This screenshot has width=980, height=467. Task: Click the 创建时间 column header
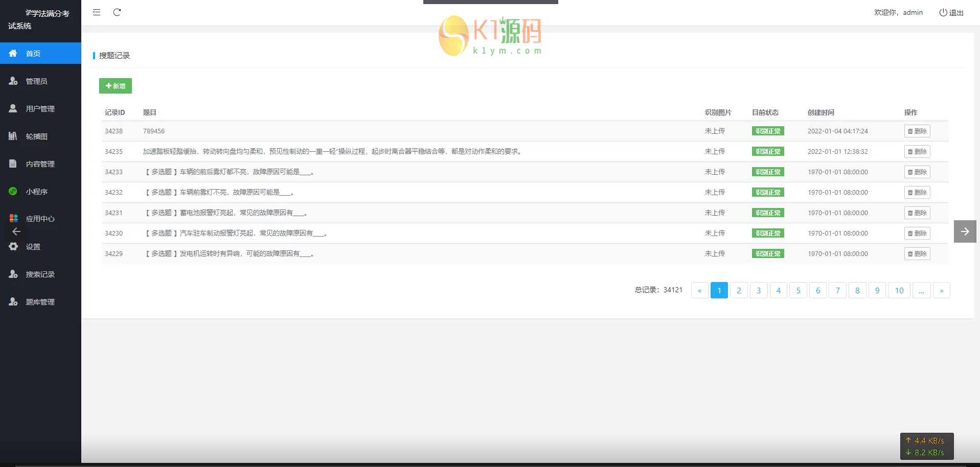[821, 112]
